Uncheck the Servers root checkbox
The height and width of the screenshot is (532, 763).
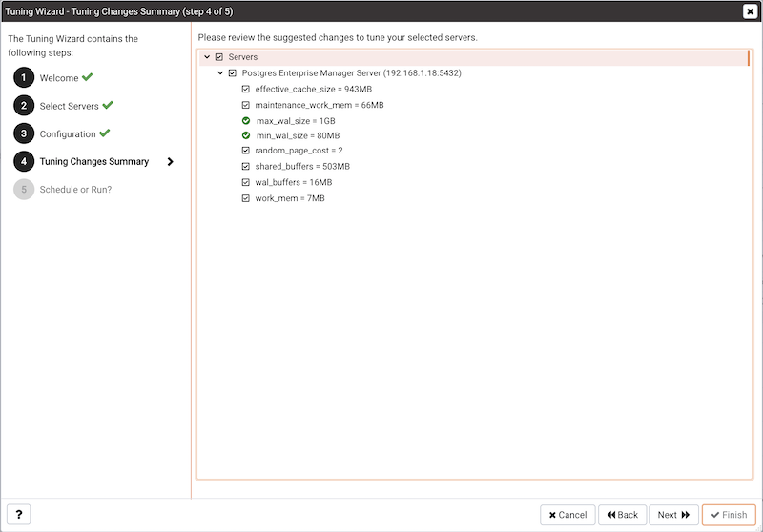click(219, 57)
